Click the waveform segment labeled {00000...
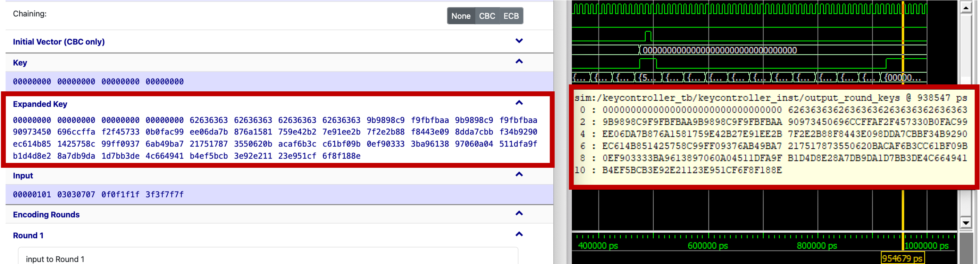Image resolution: width=980 pixels, height=264 pixels. tap(903, 77)
